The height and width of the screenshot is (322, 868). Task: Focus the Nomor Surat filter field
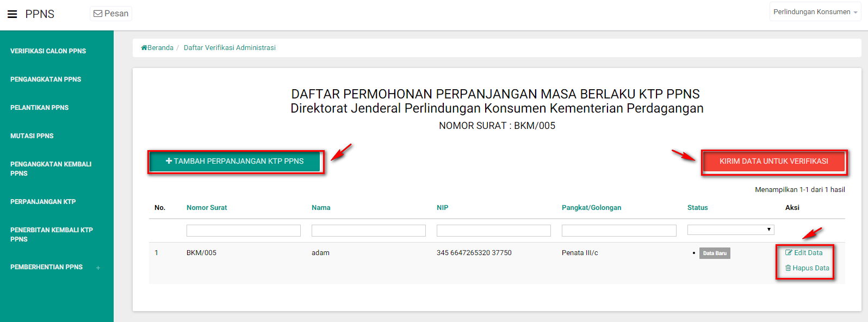[x=244, y=231]
